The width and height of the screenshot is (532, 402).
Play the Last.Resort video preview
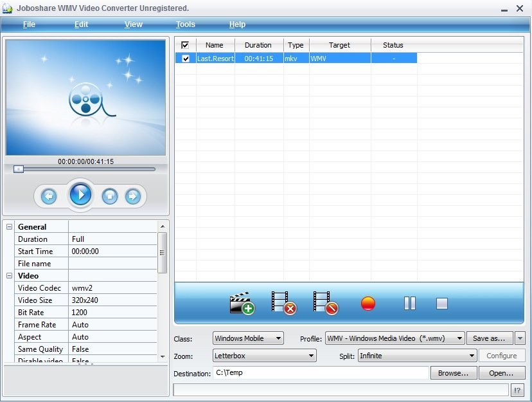(x=80, y=196)
